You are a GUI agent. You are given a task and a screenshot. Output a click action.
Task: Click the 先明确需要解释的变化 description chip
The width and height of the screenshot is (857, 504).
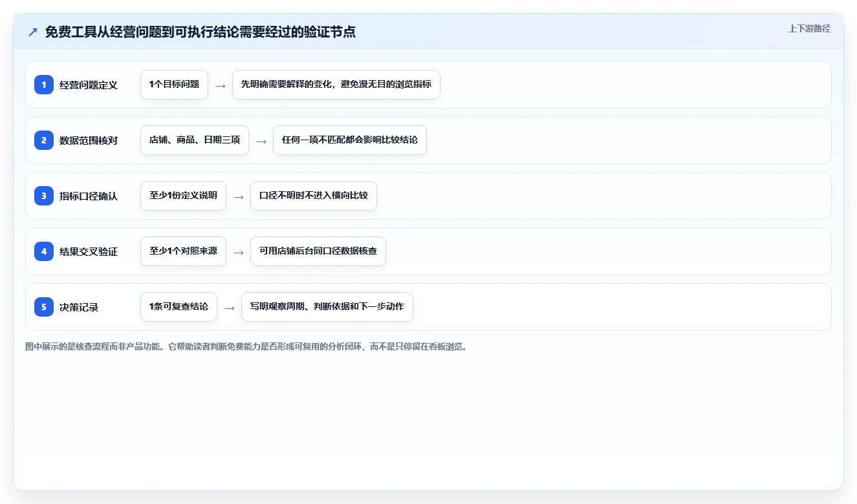coord(336,85)
